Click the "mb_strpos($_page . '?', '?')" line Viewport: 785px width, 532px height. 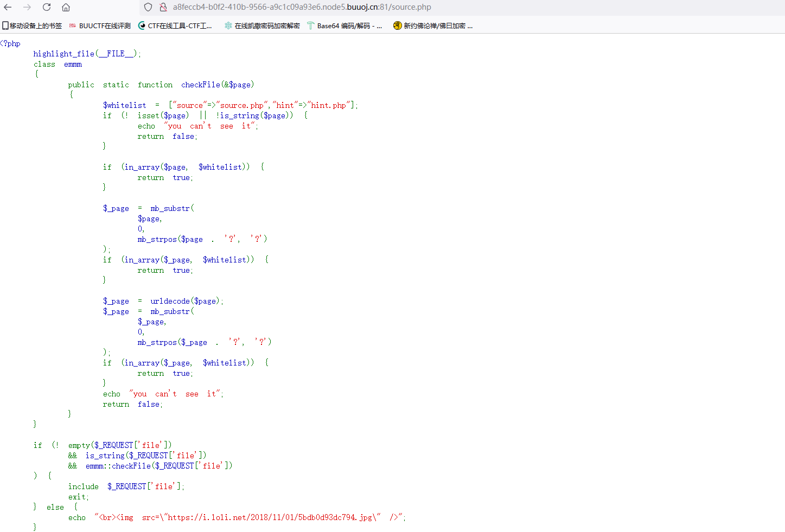point(205,342)
